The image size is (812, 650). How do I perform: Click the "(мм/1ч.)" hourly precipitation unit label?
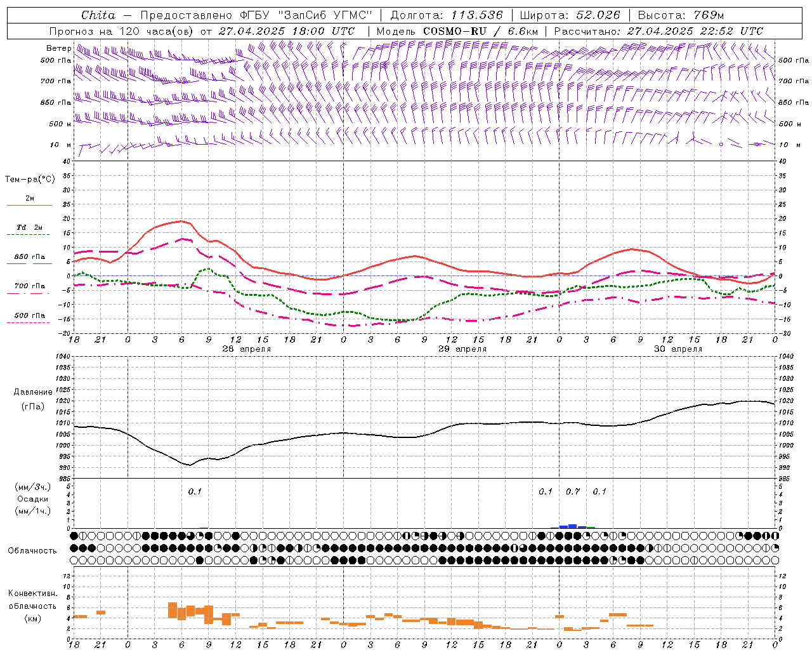[33, 511]
